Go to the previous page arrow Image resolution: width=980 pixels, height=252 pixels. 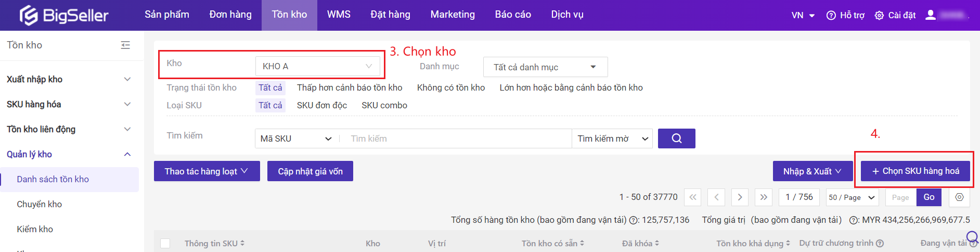point(716,197)
